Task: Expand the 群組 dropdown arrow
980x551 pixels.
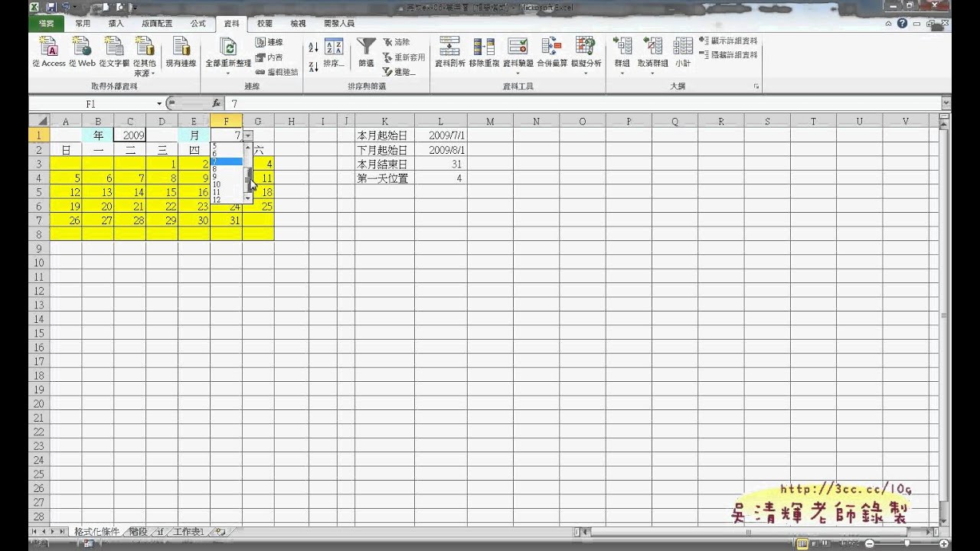Action: click(x=622, y=73)
